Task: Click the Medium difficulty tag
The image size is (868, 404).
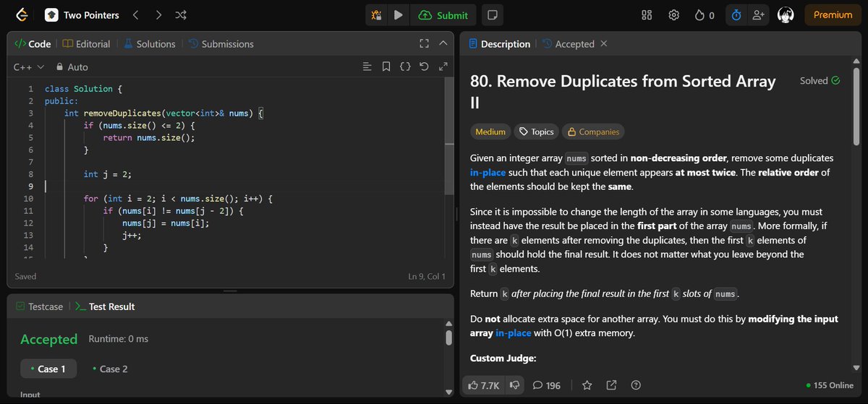Action: pos(490,132)
